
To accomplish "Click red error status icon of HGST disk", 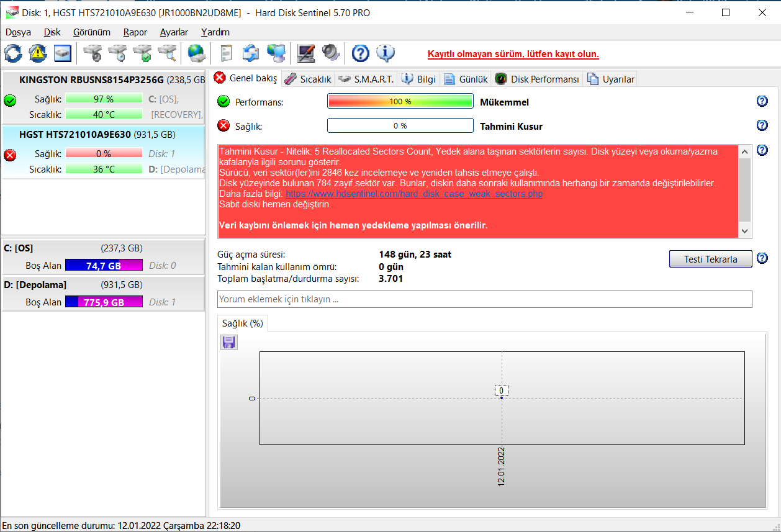I will point(10,155).
